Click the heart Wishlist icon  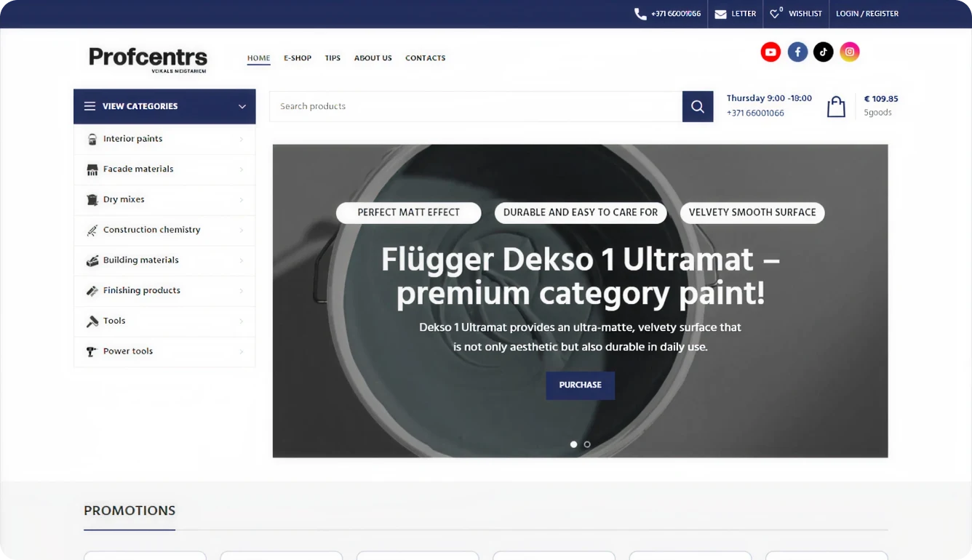[x=776, y=13]
